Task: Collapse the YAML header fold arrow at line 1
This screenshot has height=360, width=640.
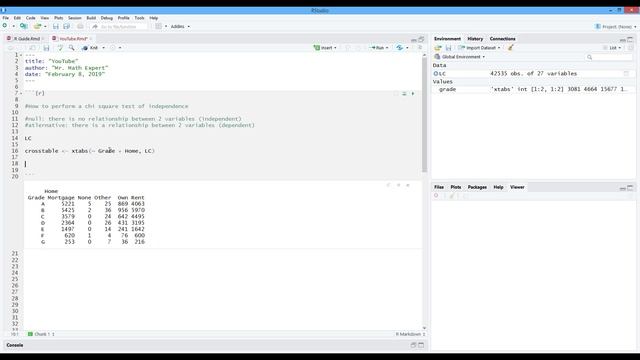Action: point(21,55)
